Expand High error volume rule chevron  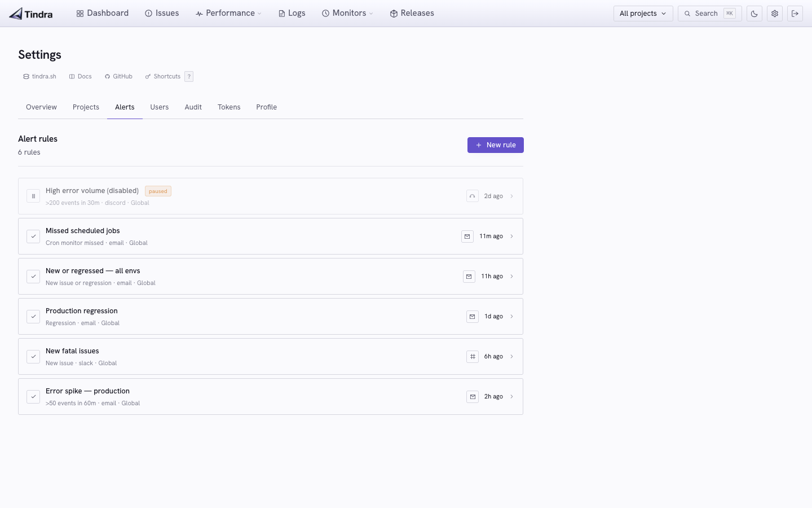[512, 196]
